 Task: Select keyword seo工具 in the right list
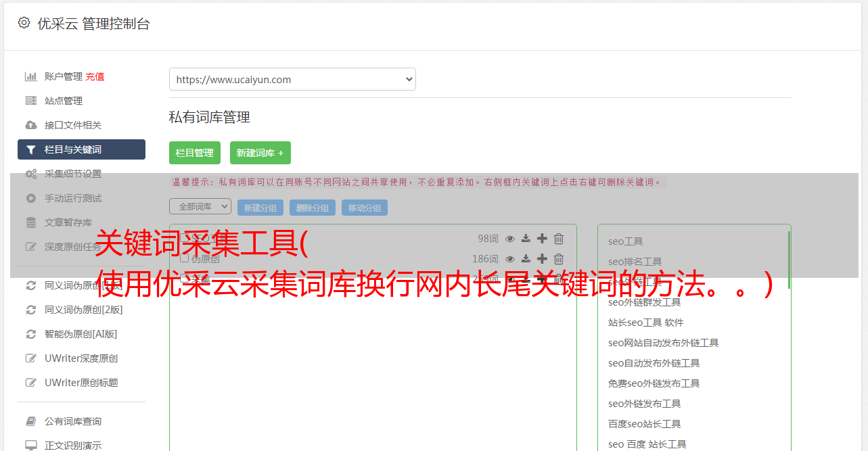[626, 241]
